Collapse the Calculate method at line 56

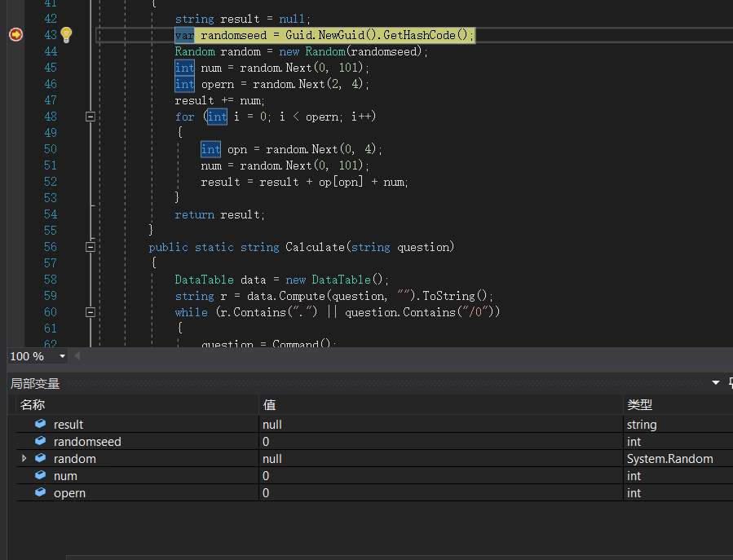pos(91,247)
